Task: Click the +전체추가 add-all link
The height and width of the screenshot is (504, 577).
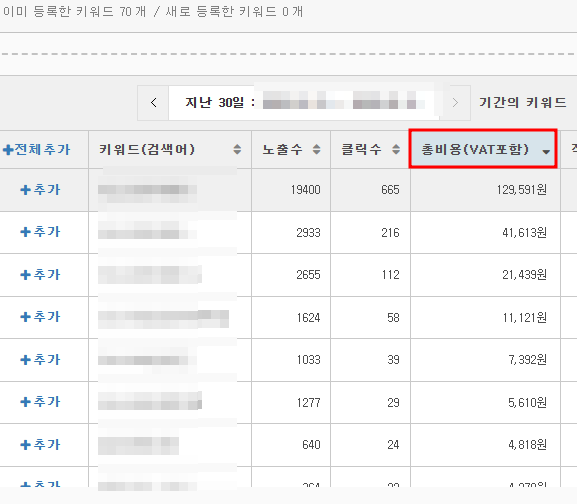Action: coord(36,149)
